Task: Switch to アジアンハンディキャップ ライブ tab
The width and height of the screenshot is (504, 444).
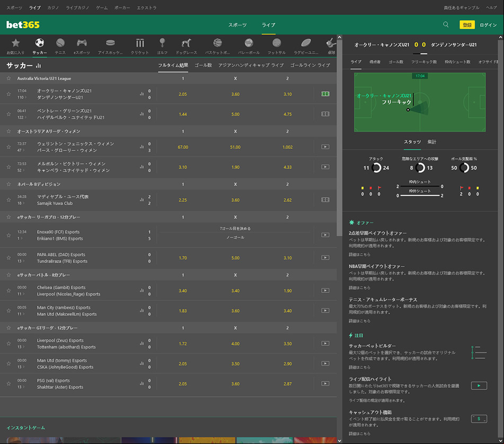Action: 251,65
